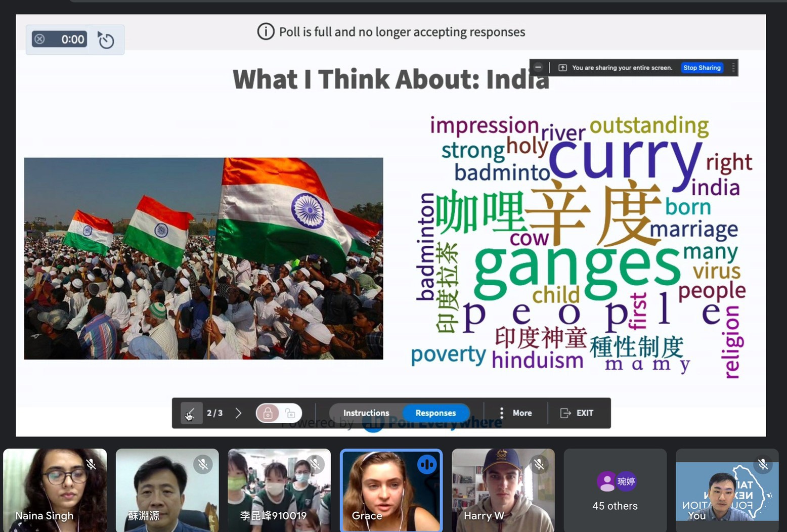787x532 pixels.
Task: Lock the poll with closed padlock
Action: point(268,413)
